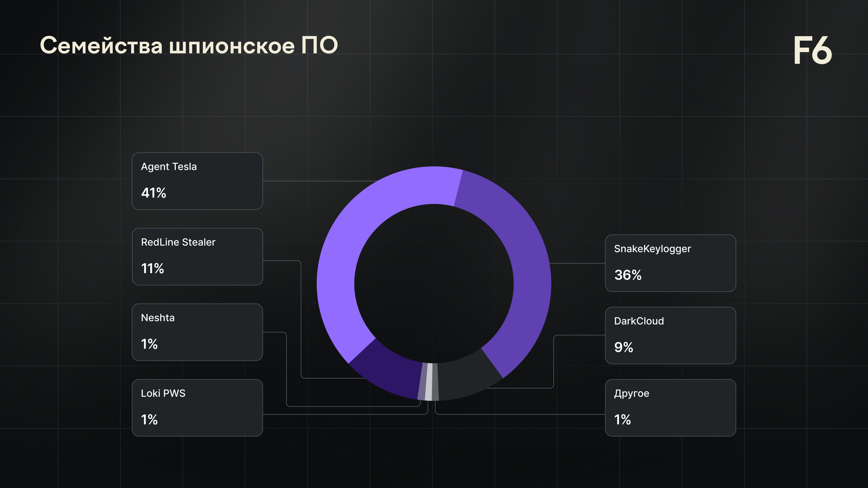Click the center hole of donut chart
The width and height of the screenshot is (868, 488).
pyautogui.click(x=434, y=283)
